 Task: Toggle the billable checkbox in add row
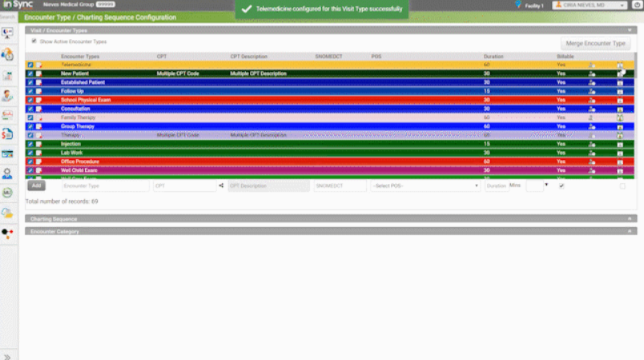pyautogui.click(x=561, y=186)
